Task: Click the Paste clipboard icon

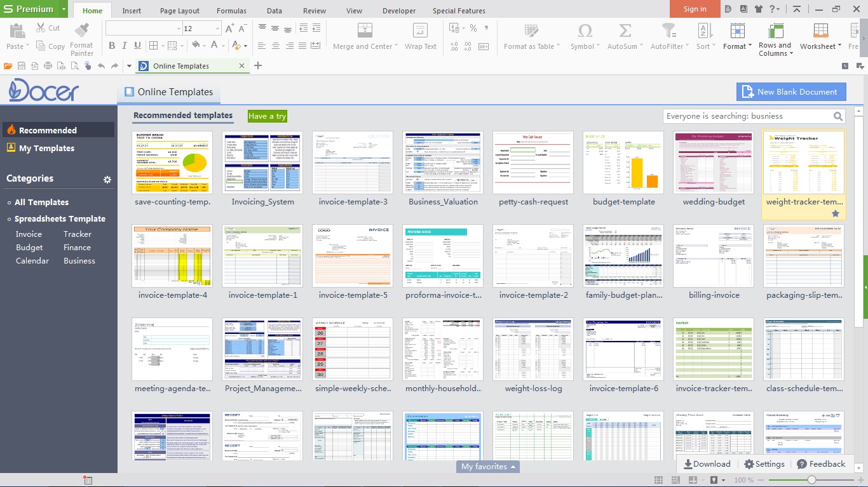Action: [17, 31]
